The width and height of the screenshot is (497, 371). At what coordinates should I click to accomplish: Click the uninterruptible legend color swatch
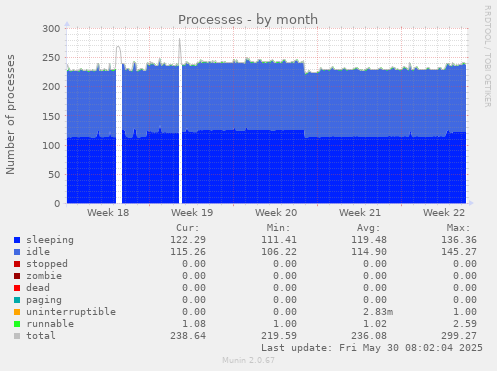[17, 312]
